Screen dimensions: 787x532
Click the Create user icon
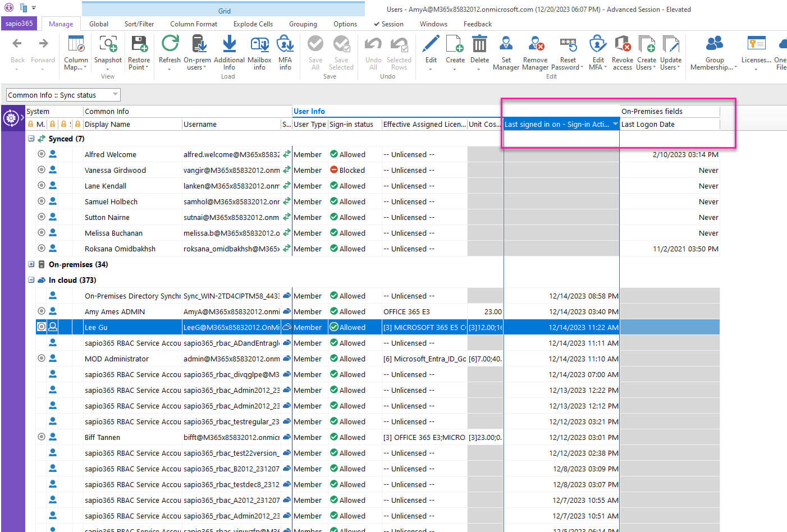455,44
